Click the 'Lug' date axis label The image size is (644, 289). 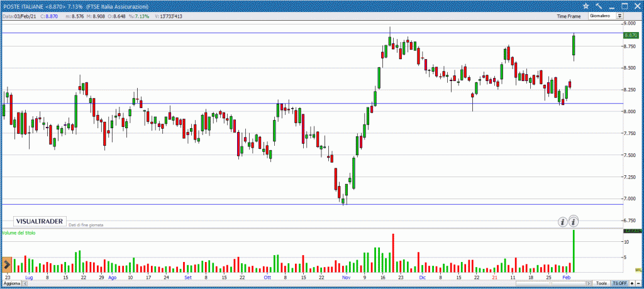pyautogui.click(x=29, y=278)
